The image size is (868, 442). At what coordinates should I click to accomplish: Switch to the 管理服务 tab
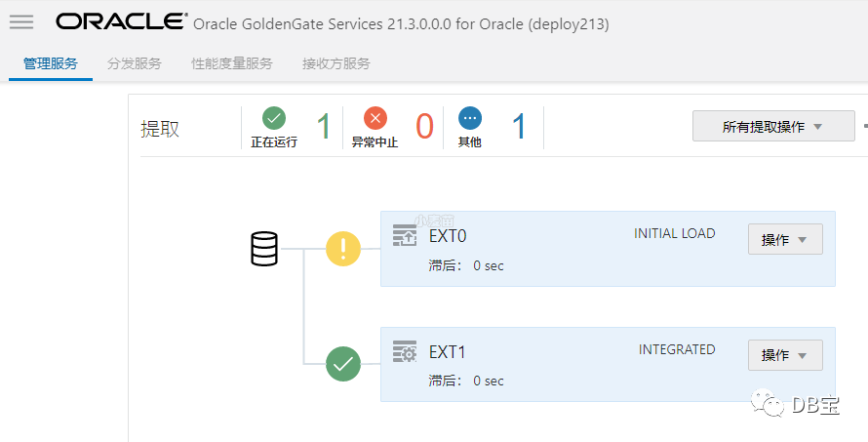(51, 63)
